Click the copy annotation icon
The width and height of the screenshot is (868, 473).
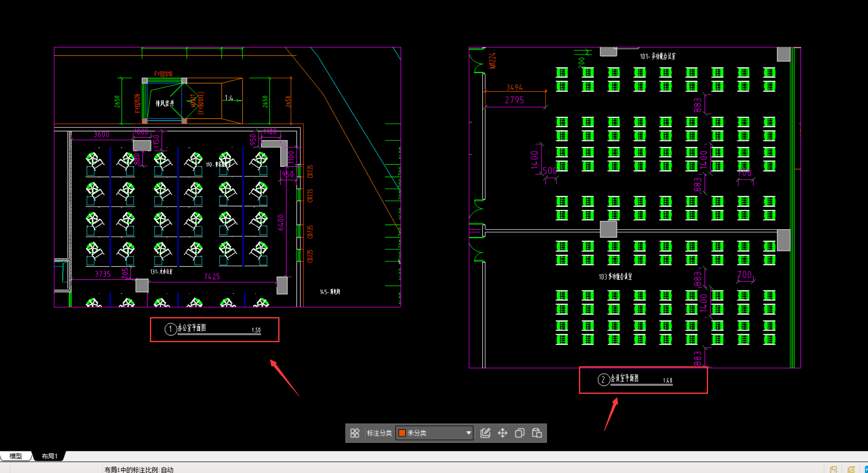click(x=519, y=433)
